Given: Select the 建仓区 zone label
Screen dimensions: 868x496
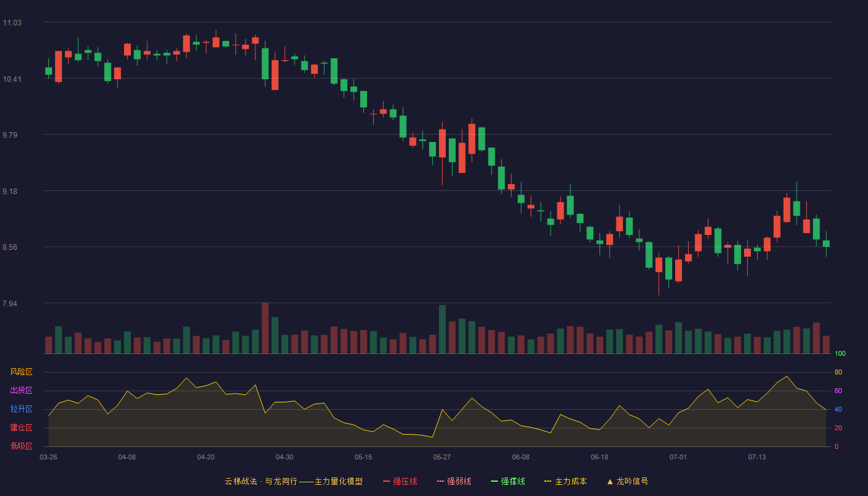Looking at the screenshot, I should (21, 428).
